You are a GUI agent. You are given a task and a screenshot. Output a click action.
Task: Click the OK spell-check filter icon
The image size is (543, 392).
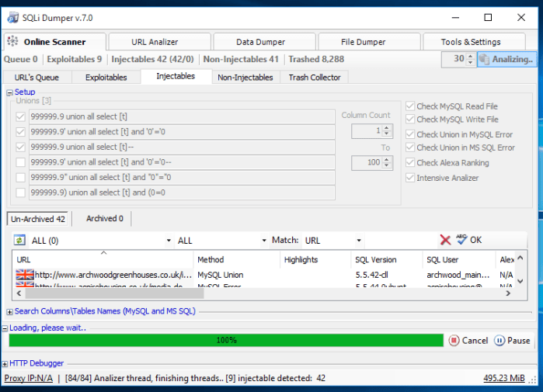461,240
